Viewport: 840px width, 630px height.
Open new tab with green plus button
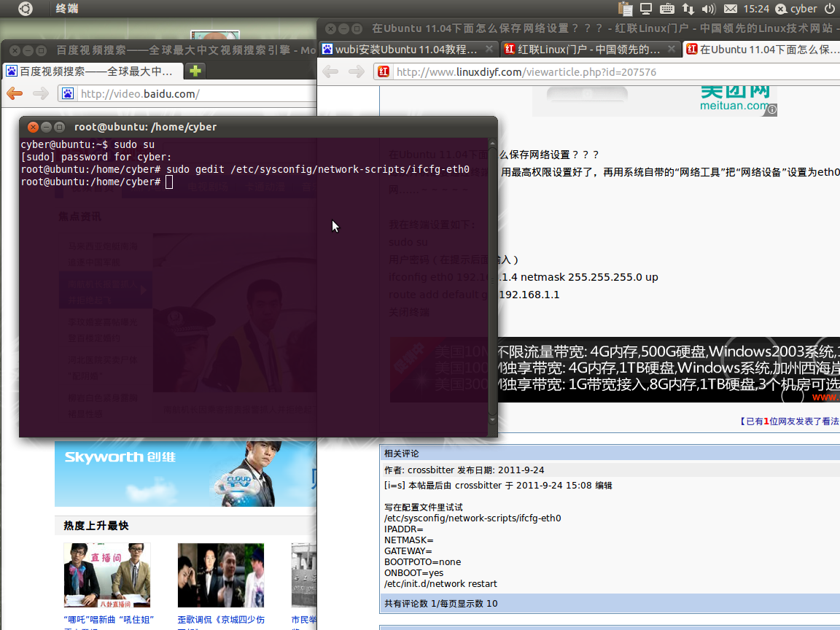click(195, 71)
